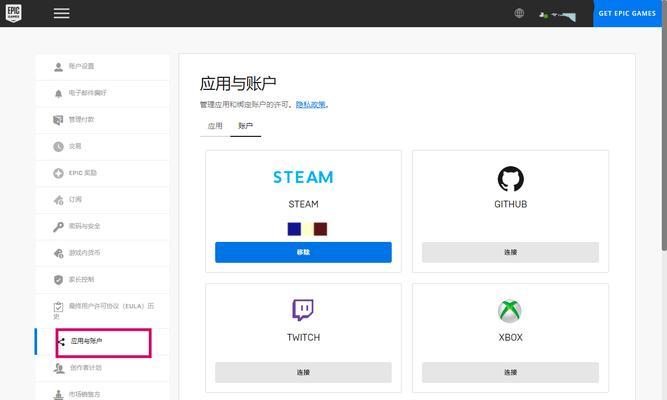Viewport: 667px width, 400px height.
Task: Switch to the 账户 tab
Action: click(x=245, y=126)
